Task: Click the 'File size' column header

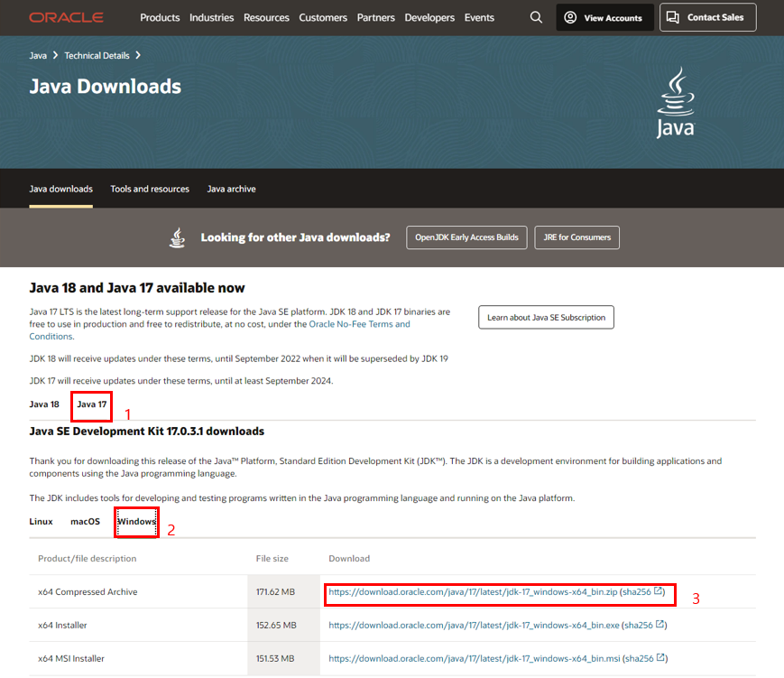Action: click(272, 559)
